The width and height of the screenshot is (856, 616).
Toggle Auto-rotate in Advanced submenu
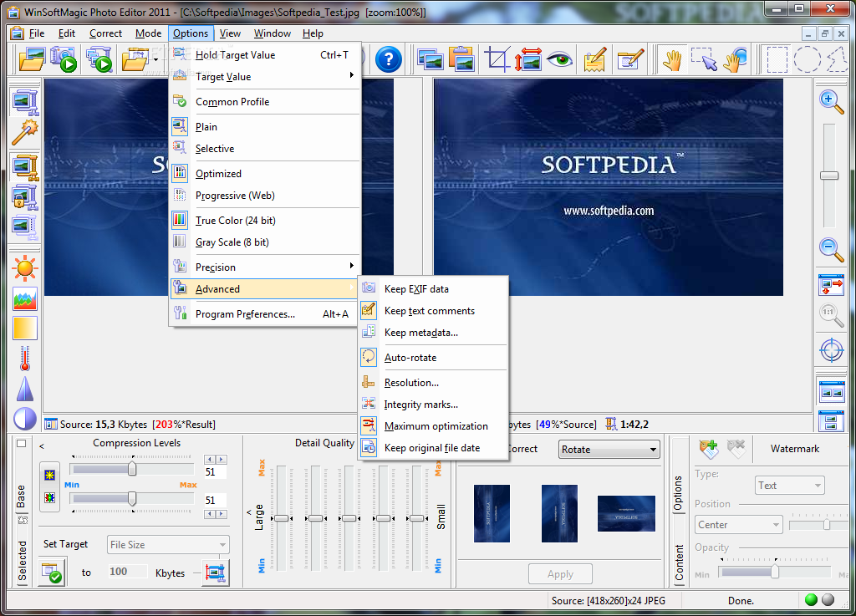(x=434, y=358)
